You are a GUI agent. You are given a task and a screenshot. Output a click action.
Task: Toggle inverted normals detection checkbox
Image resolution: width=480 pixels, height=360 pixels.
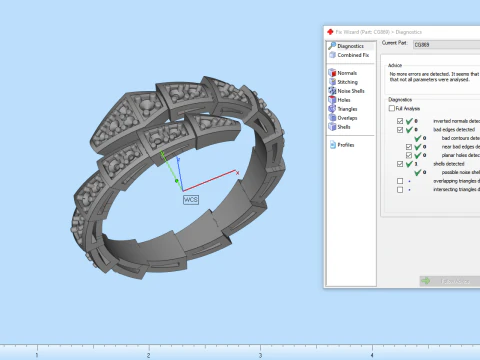[400, 121]
